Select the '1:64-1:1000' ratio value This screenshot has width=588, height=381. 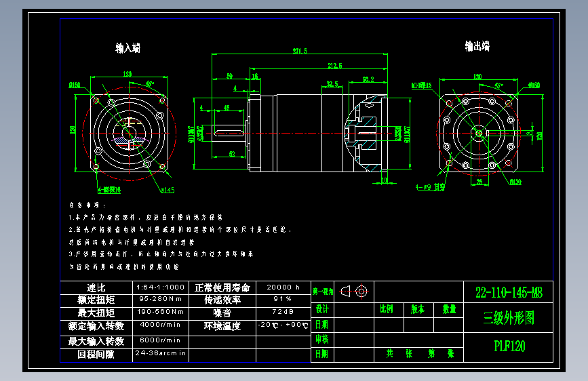(x=161, y=287)
